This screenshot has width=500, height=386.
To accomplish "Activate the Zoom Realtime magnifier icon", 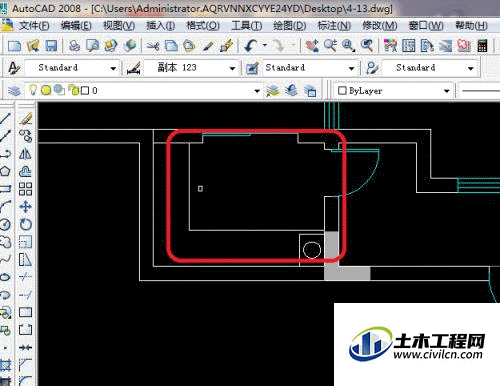I will click(x=330, y=46).
